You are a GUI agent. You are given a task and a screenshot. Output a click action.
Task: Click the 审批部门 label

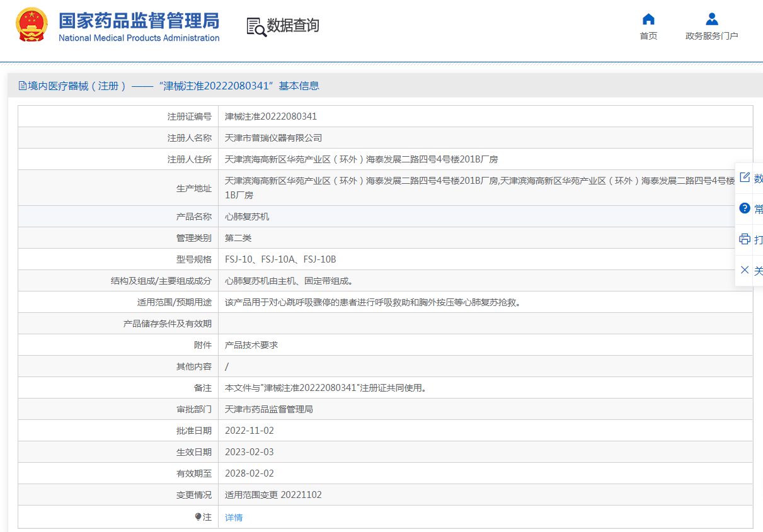pyautogui.click(x=194, y=409)
